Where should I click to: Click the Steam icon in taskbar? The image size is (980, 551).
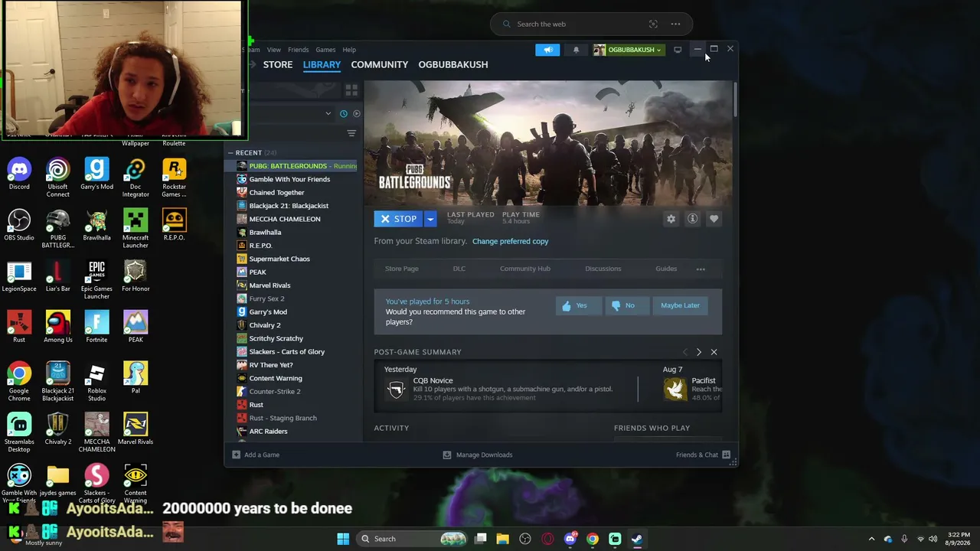[637, 539]
